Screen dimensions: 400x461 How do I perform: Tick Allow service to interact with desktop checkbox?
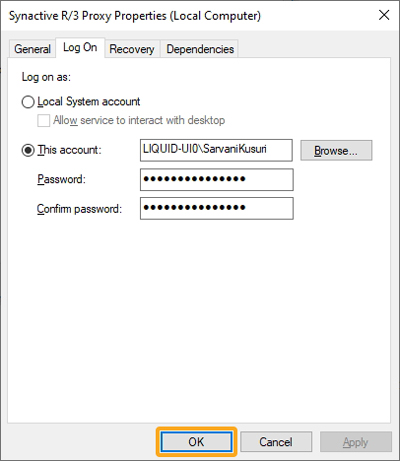(x=43, y=120)
